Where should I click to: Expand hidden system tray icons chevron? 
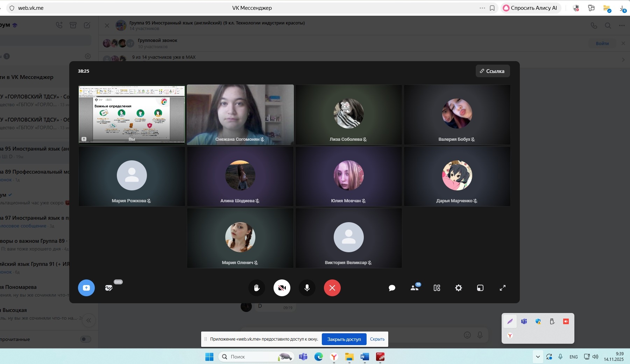(538, 357)
